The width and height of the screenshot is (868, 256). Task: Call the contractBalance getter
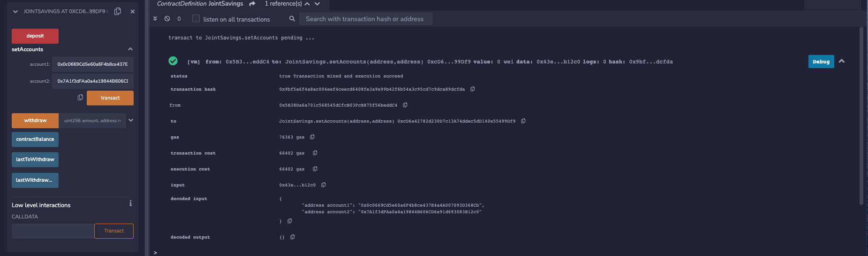coord(35,140)
